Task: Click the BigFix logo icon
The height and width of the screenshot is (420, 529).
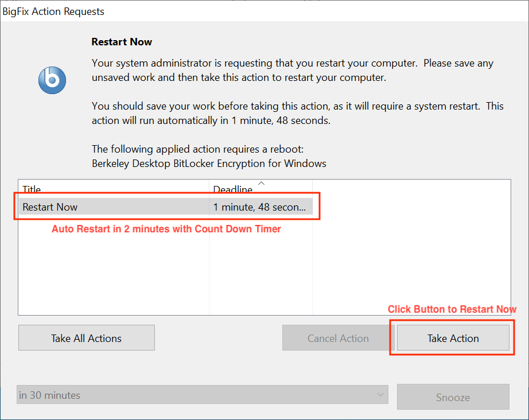Action: (52, 80)
